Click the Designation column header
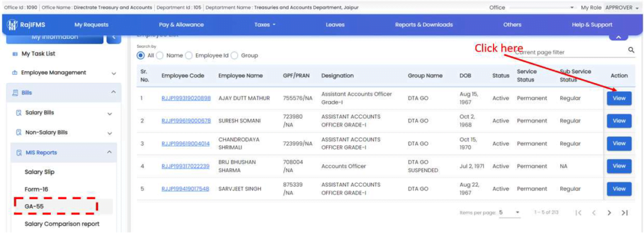Image resolution: width=644 pixels, height=237 pixels. [337, 75]
